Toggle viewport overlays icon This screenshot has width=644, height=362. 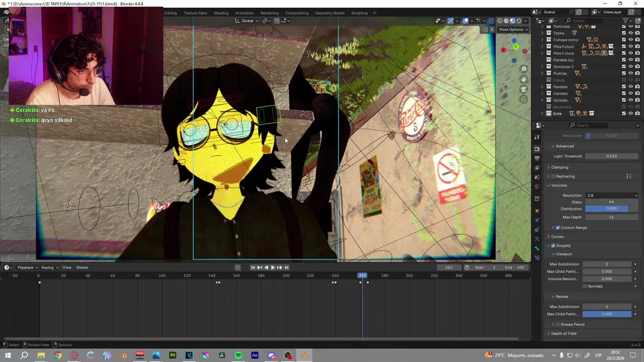465,21
